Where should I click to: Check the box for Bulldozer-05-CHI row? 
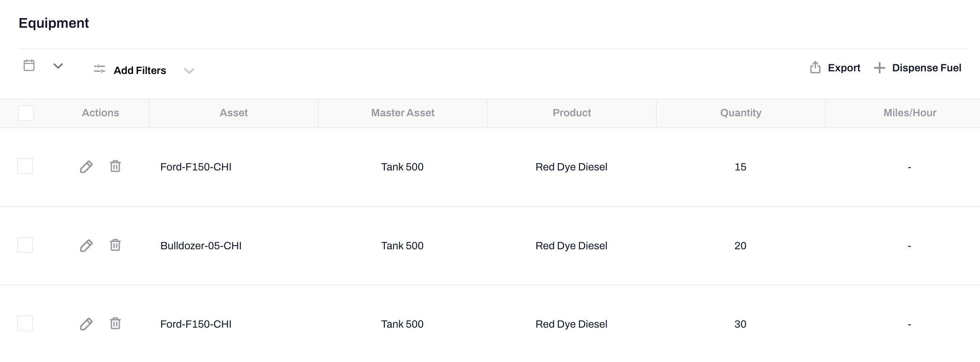[x=25, y=245]
